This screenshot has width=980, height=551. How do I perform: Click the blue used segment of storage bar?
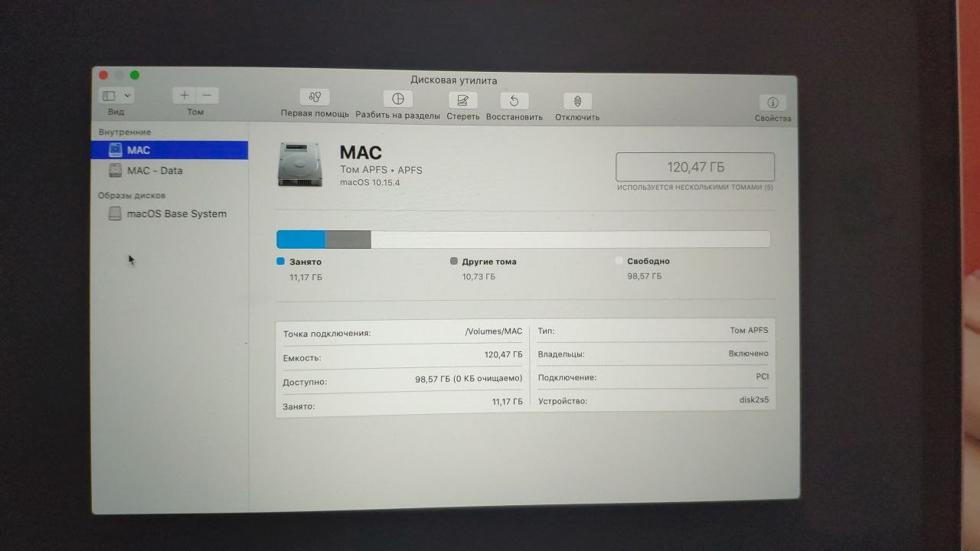coord(301,239)
